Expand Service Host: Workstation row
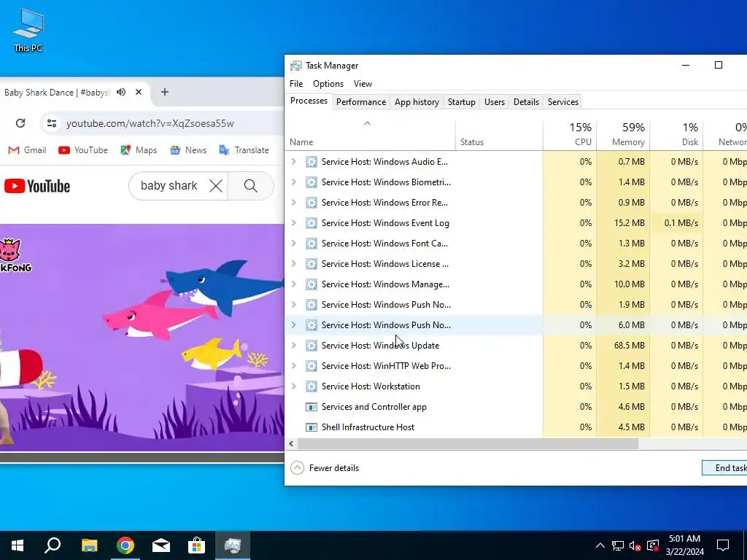Screen dimensions: 747x560 tap(293, 386)
